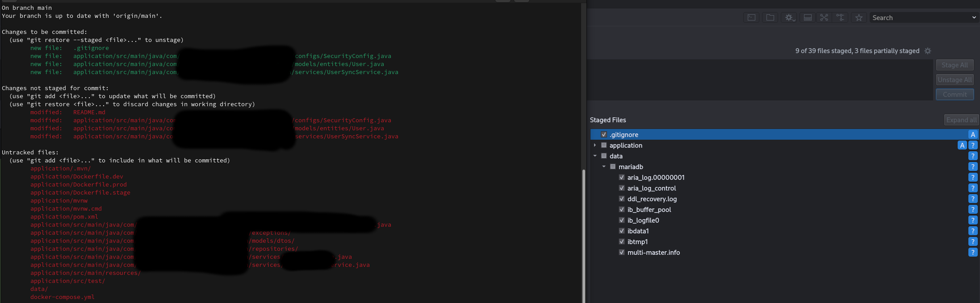Click application/.mvn/ in terminal output
980x303 pixels.
coord(61,168)
